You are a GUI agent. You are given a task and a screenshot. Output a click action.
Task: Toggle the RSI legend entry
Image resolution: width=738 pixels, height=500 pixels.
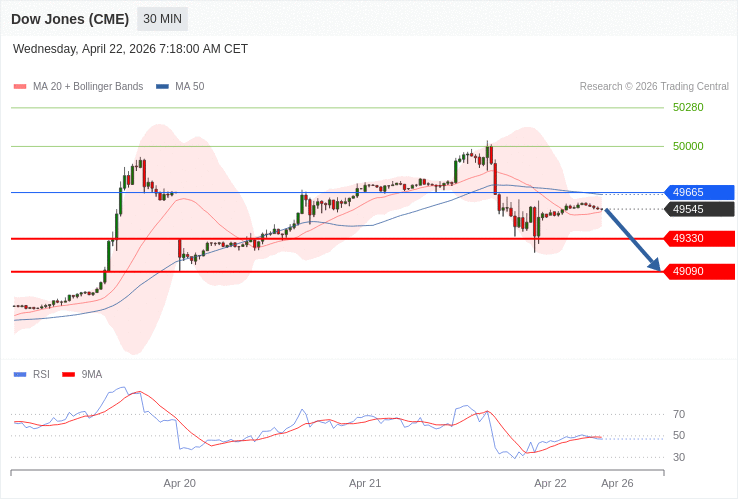point(40,374)
